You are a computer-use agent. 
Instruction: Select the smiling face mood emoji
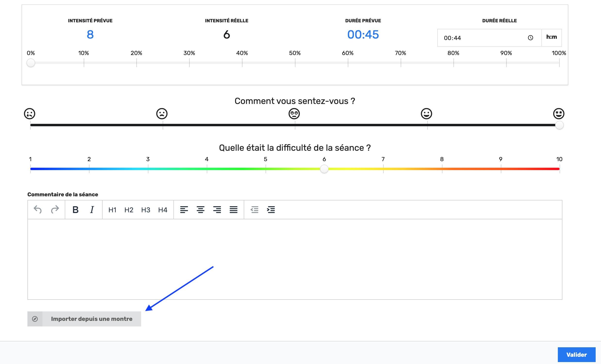click(426, 113)
